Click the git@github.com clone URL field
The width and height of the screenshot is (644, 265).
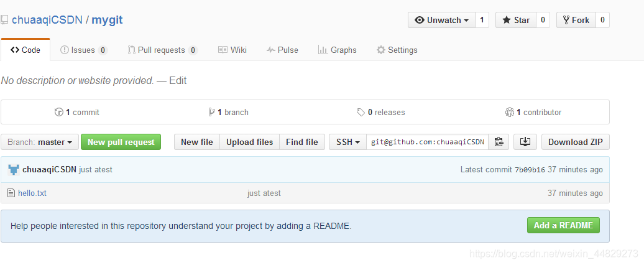point(427,142)
